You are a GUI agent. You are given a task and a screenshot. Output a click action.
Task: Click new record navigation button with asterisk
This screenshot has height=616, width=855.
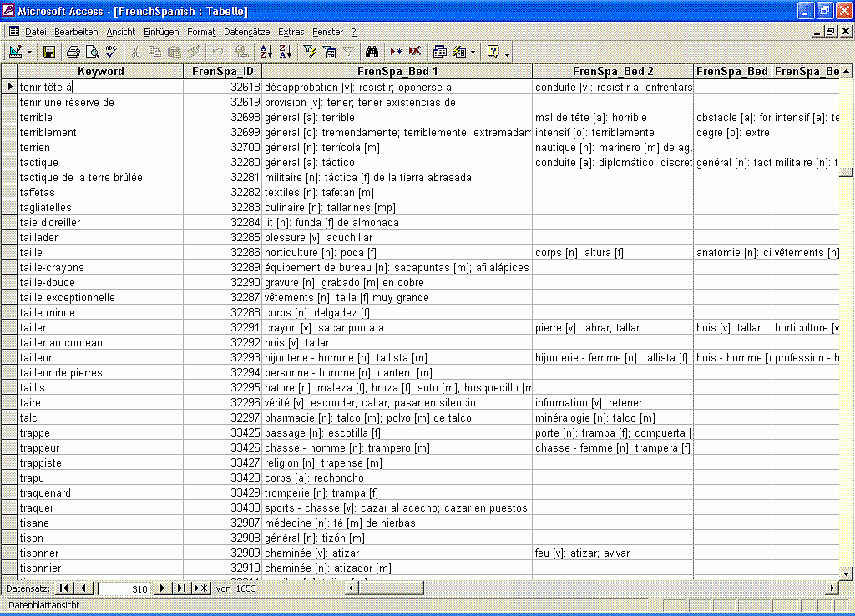pyautogui.click(x=201, y=588)
